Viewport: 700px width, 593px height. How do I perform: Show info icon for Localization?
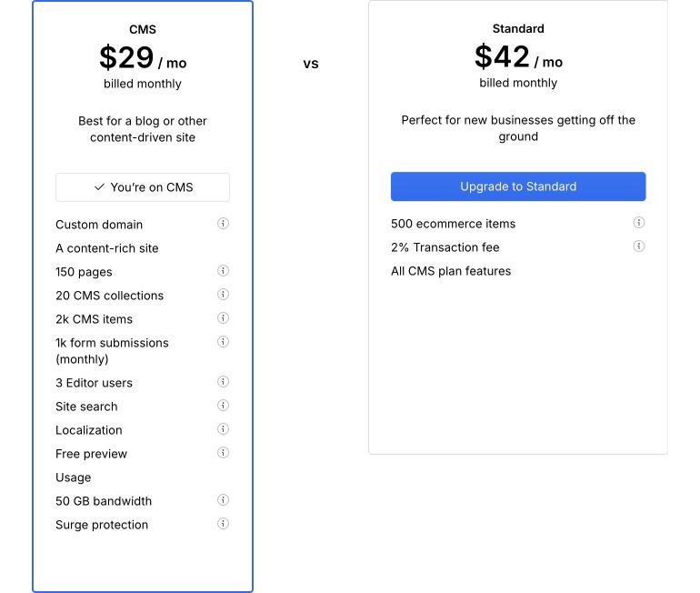(223, 429)
